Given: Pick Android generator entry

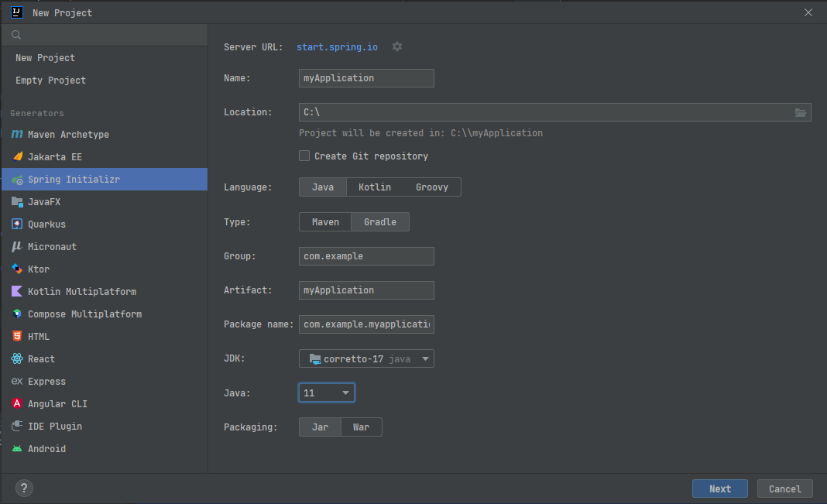Looking at the screenshot, I should pos(105,448).
